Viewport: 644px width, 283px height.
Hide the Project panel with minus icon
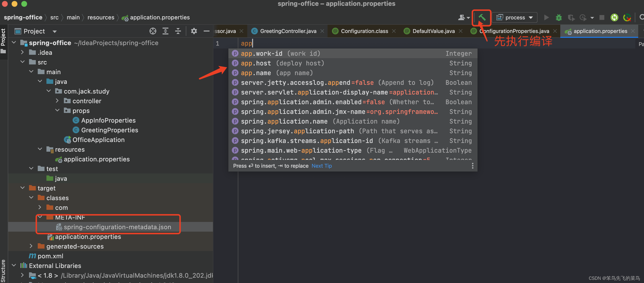[x=206, y=31]
